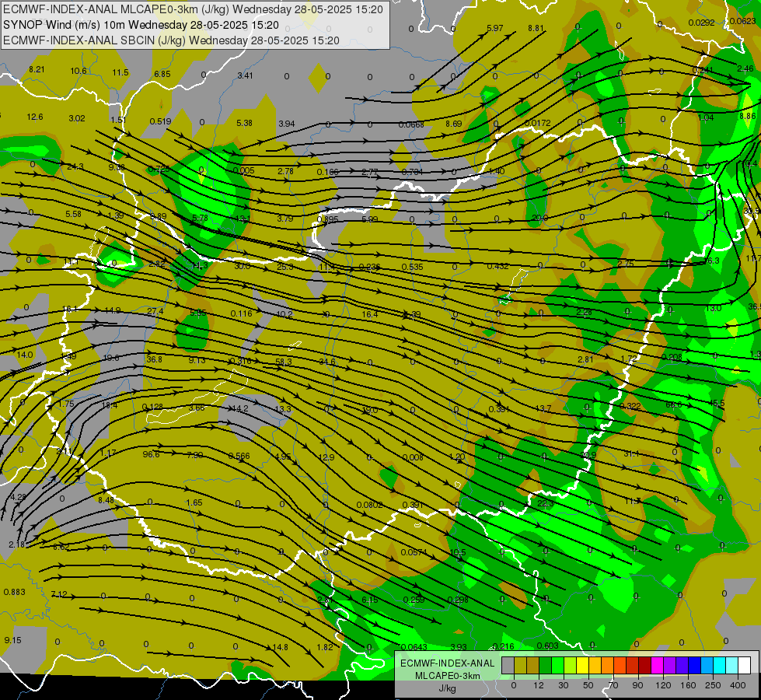Choose the purple legend swatch

tap(670, 665)
